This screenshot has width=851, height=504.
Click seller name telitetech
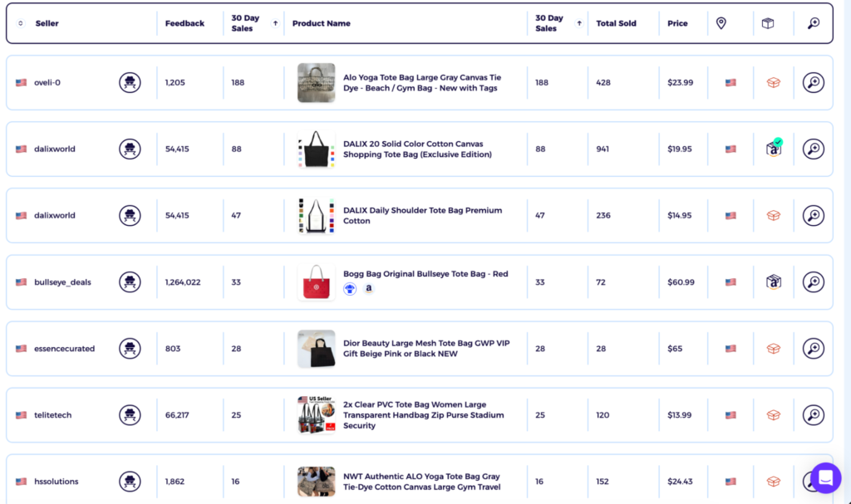pos(52,415)
